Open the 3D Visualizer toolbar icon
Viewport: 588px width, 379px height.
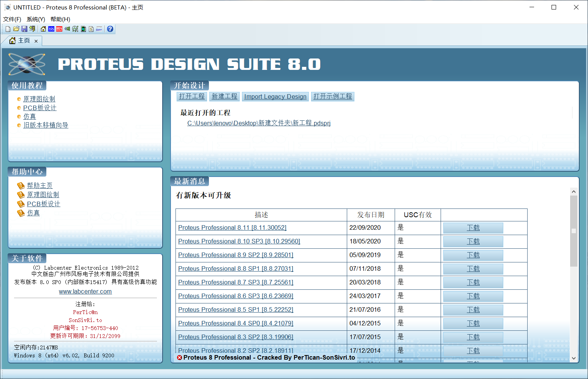point(67,28)
